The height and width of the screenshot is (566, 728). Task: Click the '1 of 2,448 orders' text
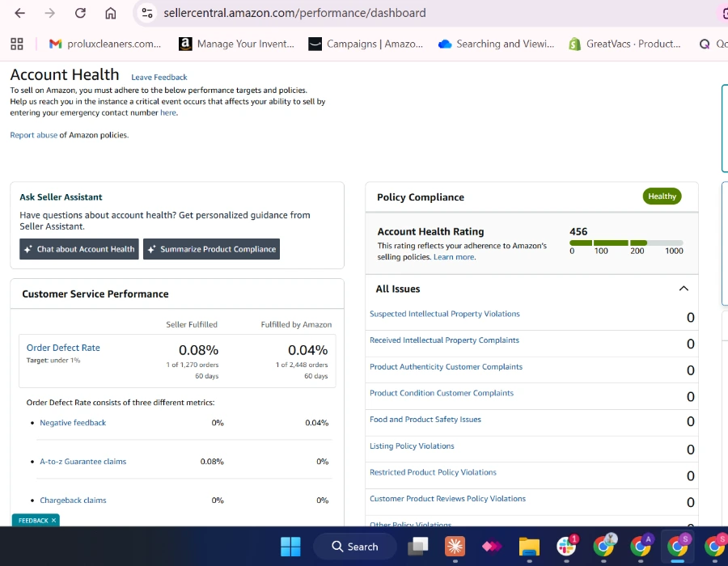coord(302,365)
